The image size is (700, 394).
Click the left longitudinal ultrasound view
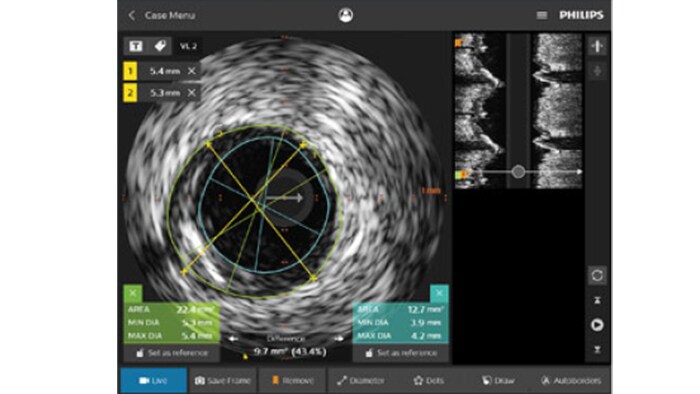tap(480, 111)
